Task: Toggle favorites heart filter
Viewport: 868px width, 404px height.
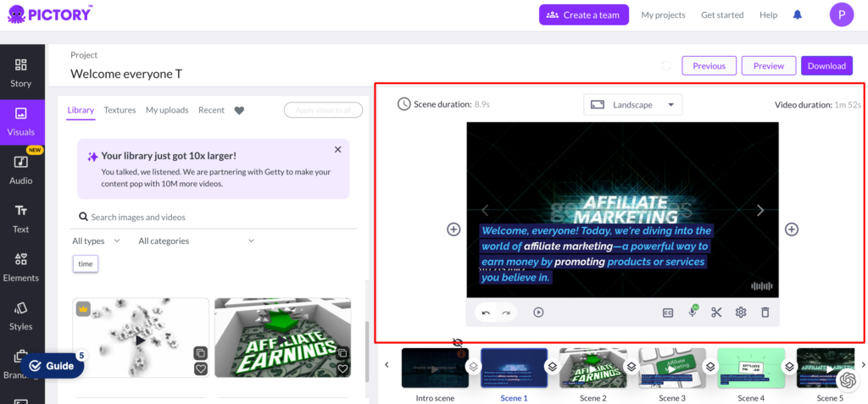Action: coord(239,110)
